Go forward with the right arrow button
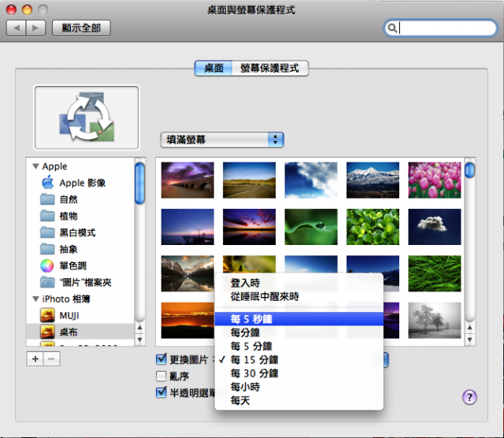Image resolution: width=504 pixels, height=438 pixels. [x=35, y=28]
